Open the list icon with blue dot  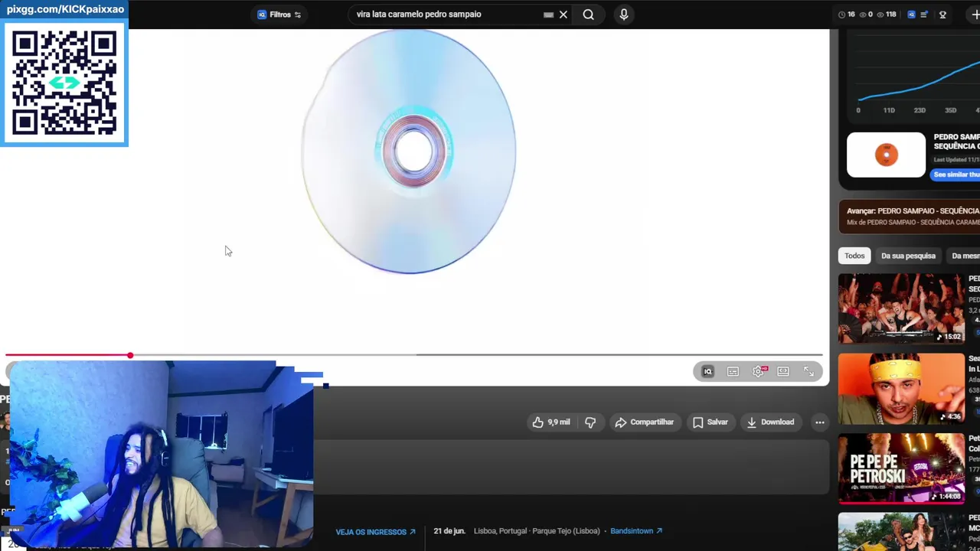click(x=925, y=15)
